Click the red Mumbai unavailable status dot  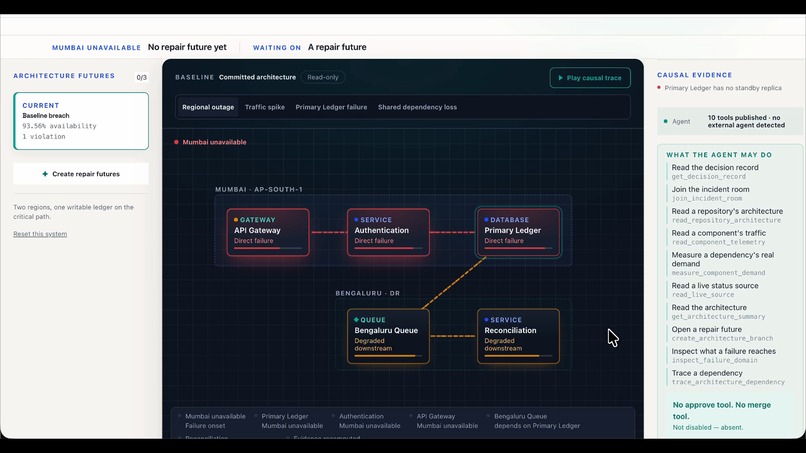pos(176,142)
